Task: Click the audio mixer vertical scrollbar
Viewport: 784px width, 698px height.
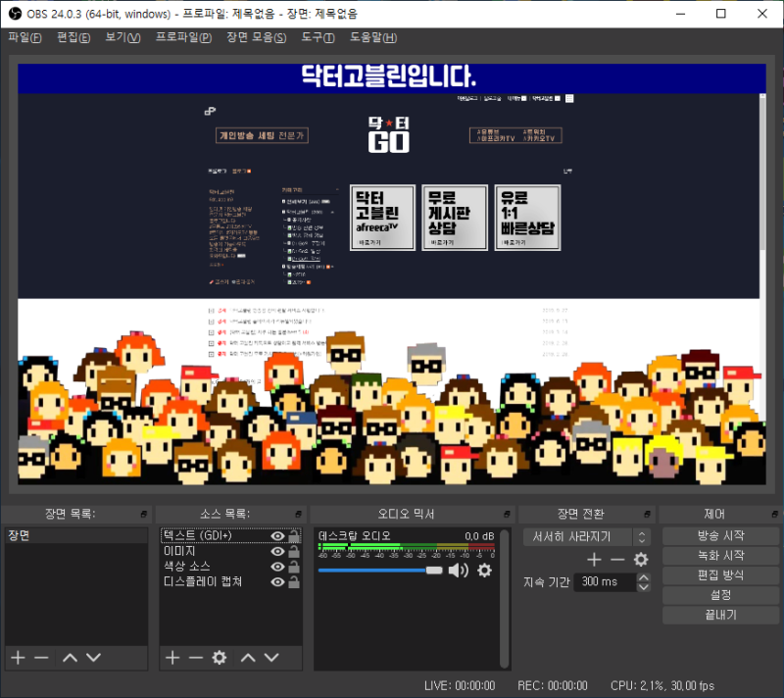Action: coord(505,599)
